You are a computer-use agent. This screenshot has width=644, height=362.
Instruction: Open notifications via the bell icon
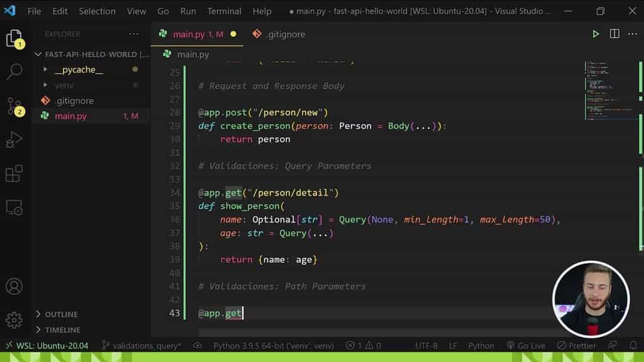[x=633, y=345]
